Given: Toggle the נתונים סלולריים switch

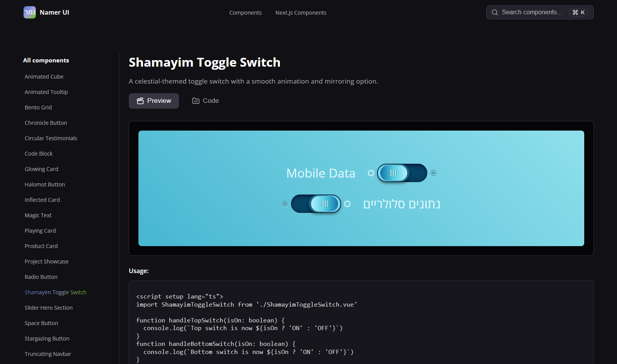Looking at the screenshot, I should 316,204.
